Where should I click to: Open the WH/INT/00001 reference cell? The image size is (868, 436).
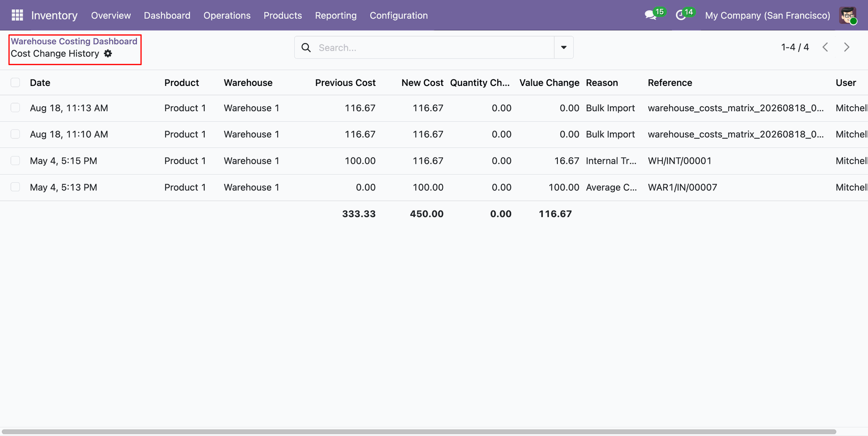[x=679, y=161]
